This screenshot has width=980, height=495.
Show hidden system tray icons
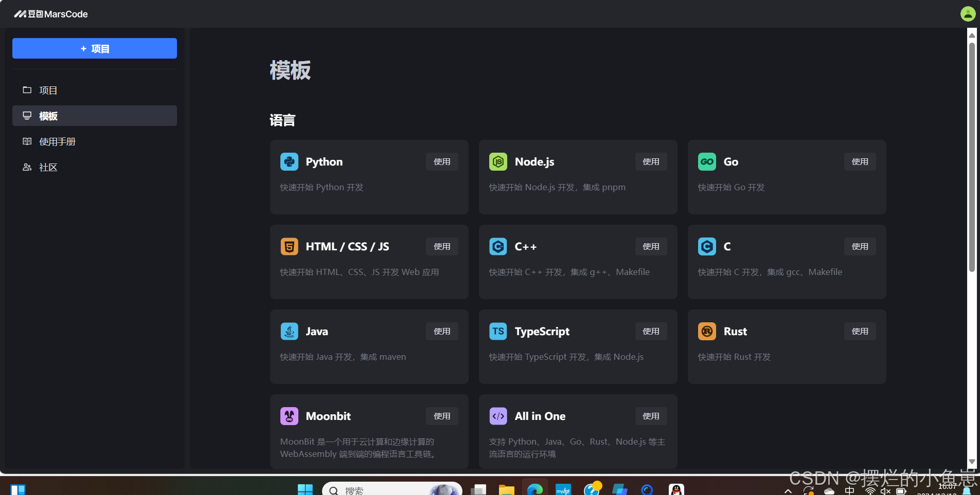tap(788, 491)
